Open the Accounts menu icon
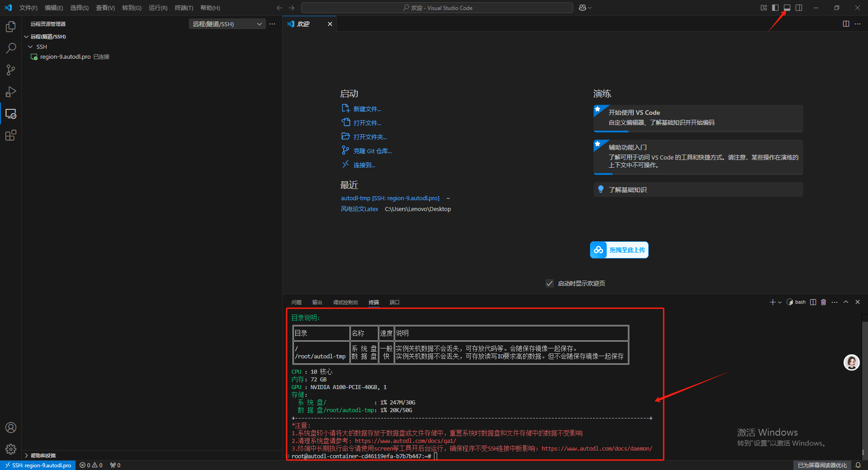This screenshot has height=470, width=868. pyautogui.click(x=11, y=428)
